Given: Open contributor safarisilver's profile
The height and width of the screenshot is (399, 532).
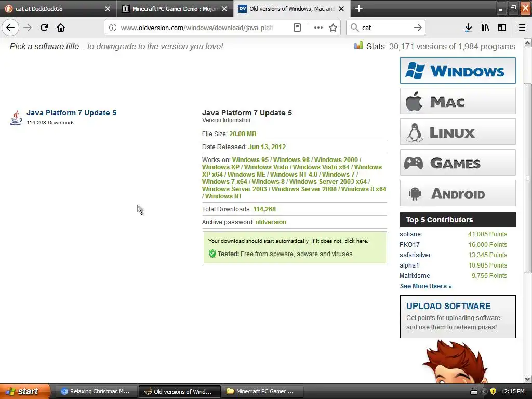Looking at the screenshot, I should (x=415, y=255).
